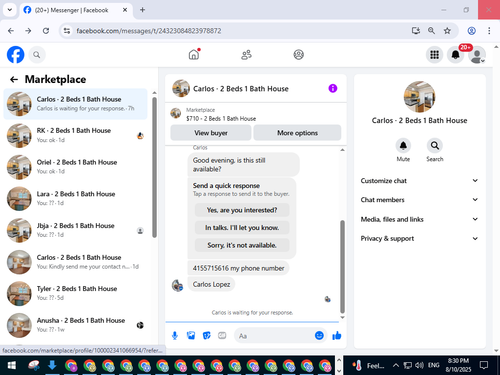The height and width of the screenshot is (375, 500).
Task: Click View buyer button
Action: coord(211,133)
